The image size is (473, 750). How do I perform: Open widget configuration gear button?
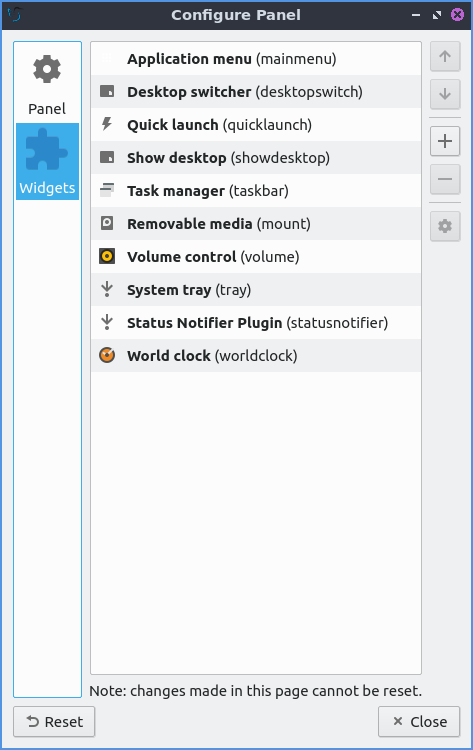tap(445, 226)
